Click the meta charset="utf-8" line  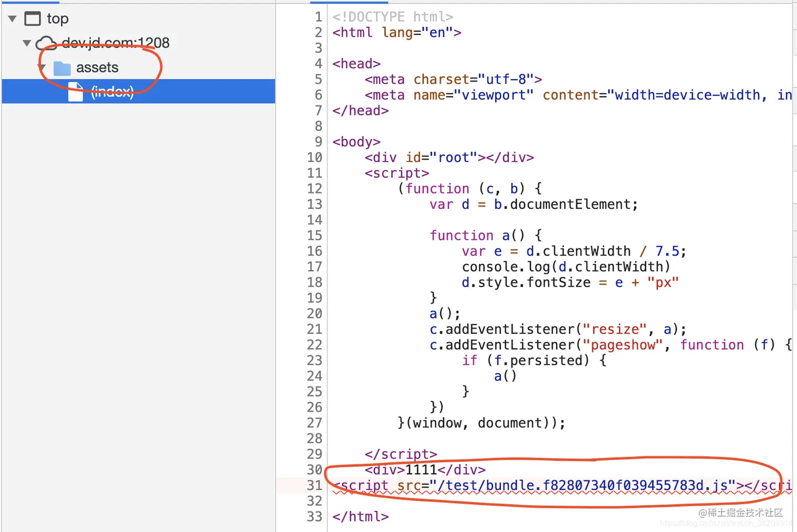click(x=453, y=80)
